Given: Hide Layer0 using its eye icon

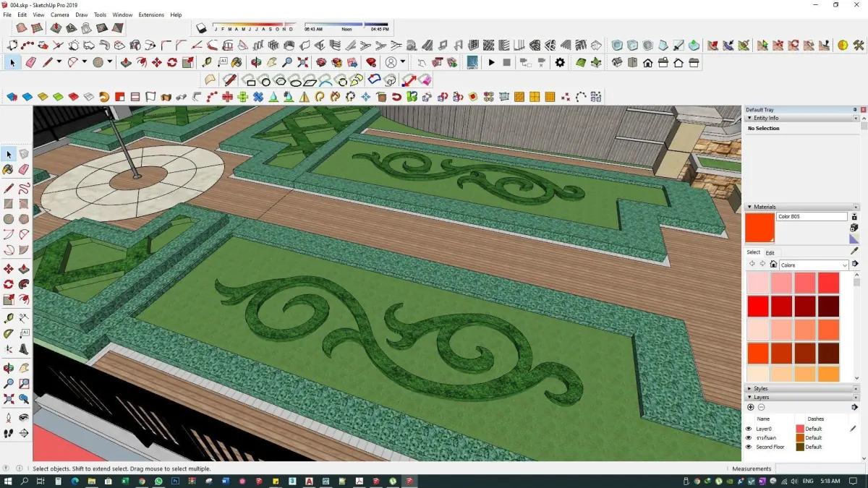Looking at the screenshot, I should (x=749, y=429).
